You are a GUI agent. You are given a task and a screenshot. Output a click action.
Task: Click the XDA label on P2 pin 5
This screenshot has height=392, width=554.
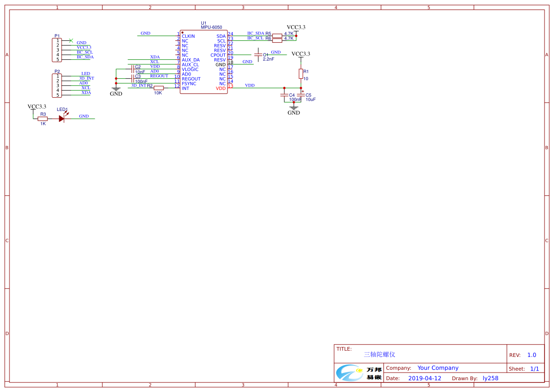86,92
